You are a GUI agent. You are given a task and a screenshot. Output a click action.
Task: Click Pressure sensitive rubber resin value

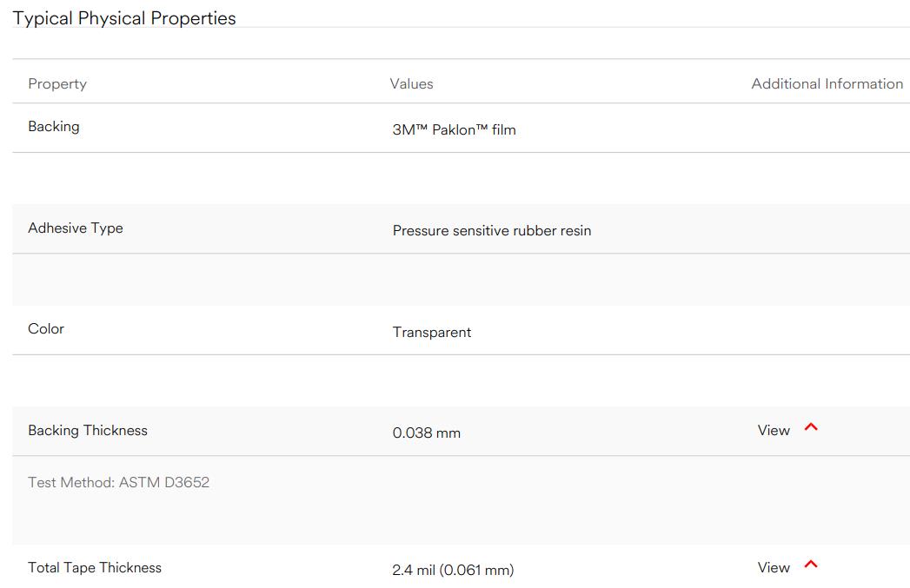pyautogui.click(x=492, y=231)
